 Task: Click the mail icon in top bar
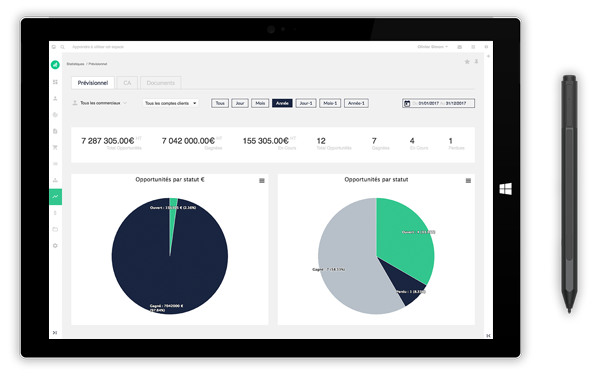(460, 47)
